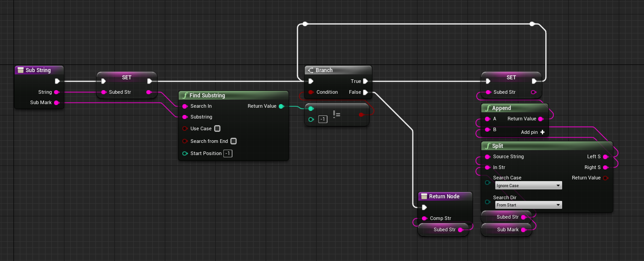Image resolution: width=644 pixels, height=261 pixels.
Task: Click the Branch node icon
Action: [x=312, y=70]
